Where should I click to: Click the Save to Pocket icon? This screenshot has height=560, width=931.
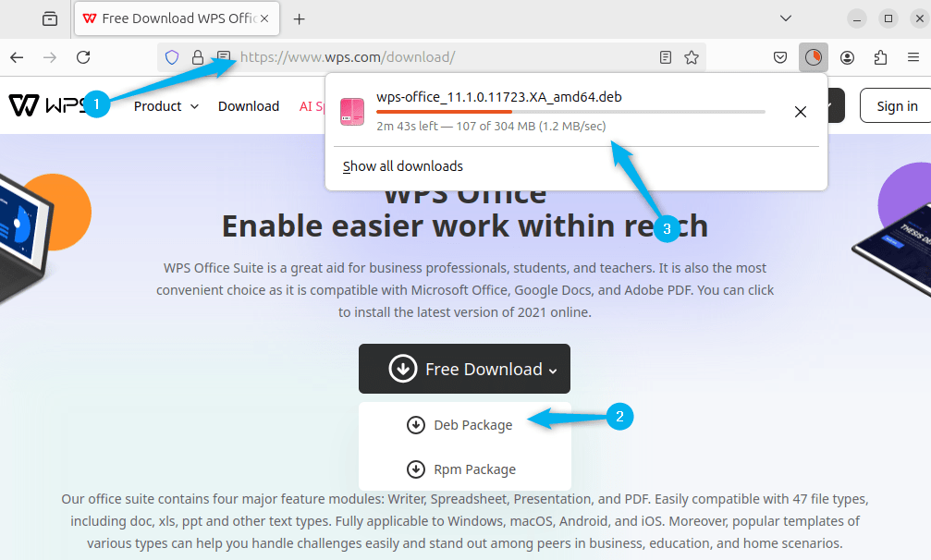(x=780, y=56)
